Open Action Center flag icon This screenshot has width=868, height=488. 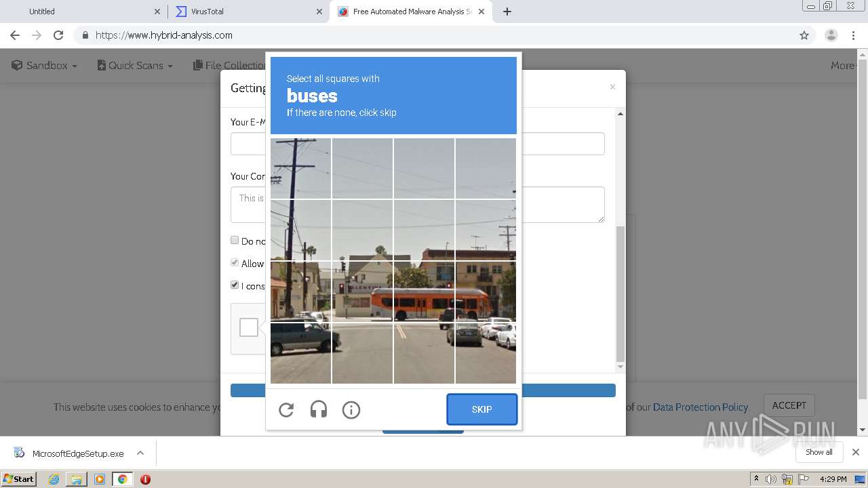coord(803,479)
